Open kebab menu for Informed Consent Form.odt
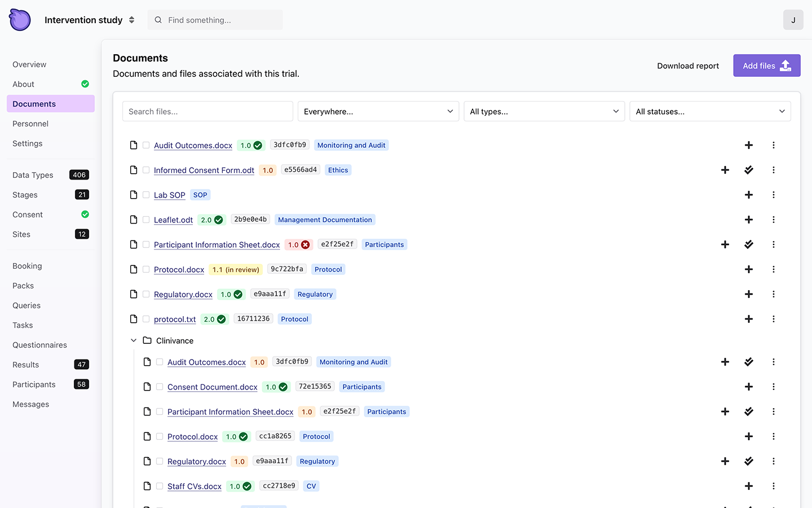This screenshot has width=812, height=508. point(774,170)
